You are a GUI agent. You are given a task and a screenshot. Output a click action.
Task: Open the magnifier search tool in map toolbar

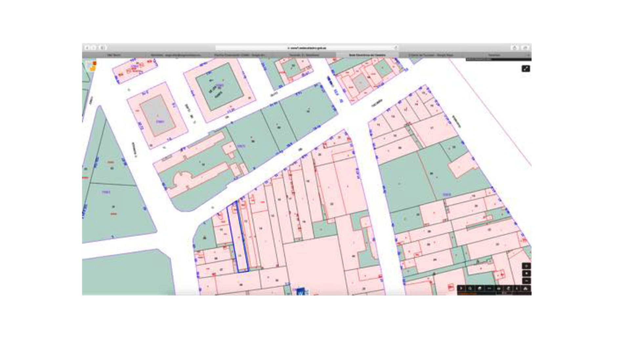point(470,288)
